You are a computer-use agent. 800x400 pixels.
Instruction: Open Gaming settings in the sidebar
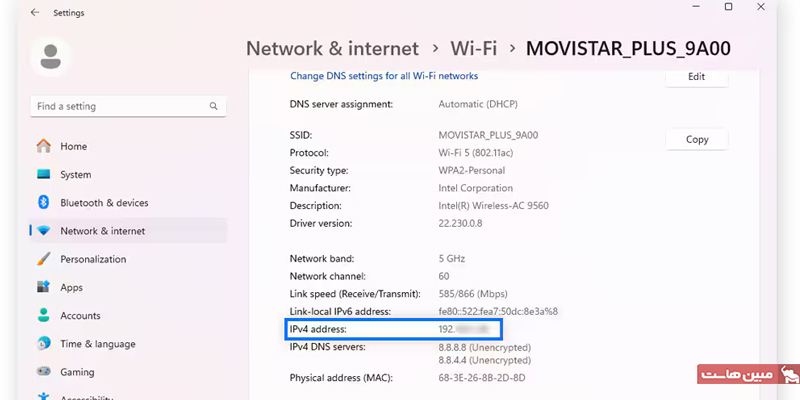pyautogui.click(x=77, y=371)
